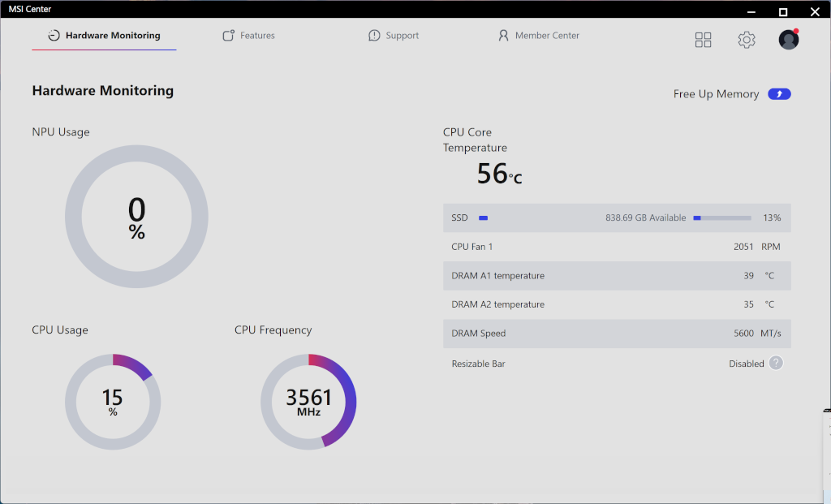Maximize the MSI Center window
The height and width of the screenshot is (504, 831).
pos(783,11)
